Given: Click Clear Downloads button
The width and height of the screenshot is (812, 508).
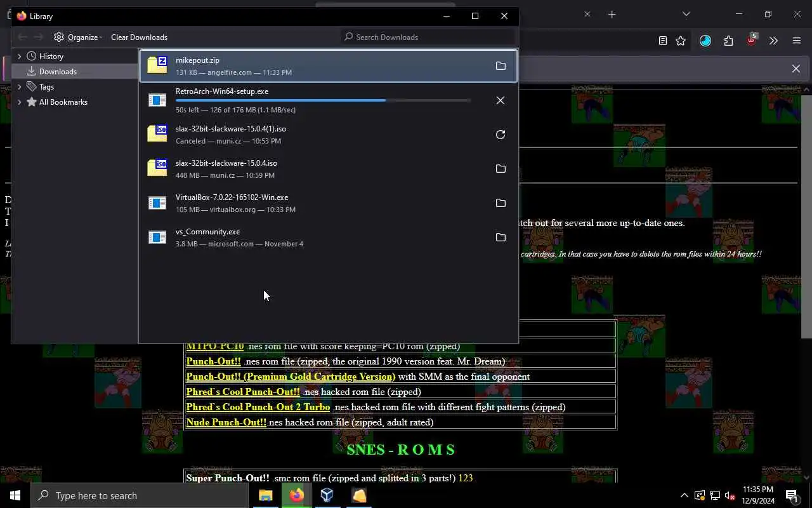Looking at the screenshot, I should click(139, 37).
